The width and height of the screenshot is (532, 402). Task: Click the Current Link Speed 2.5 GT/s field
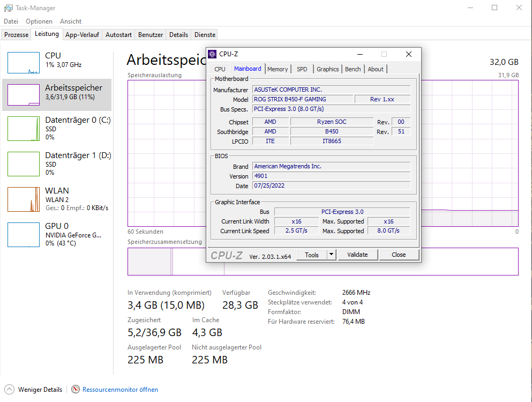click(x=296, y=231)
